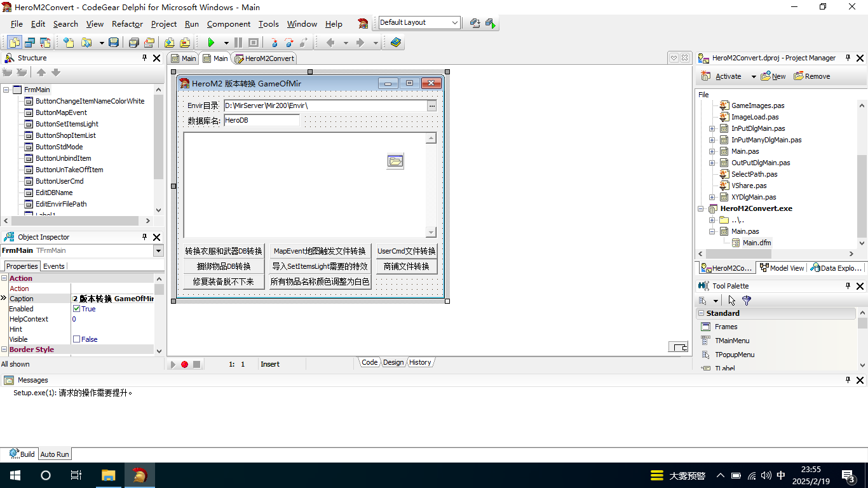Switch to the Events tab

point(54,266)
